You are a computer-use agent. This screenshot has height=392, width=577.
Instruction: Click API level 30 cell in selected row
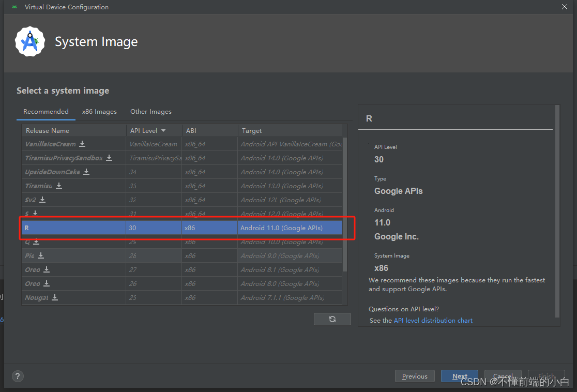(x=154, y=228)
